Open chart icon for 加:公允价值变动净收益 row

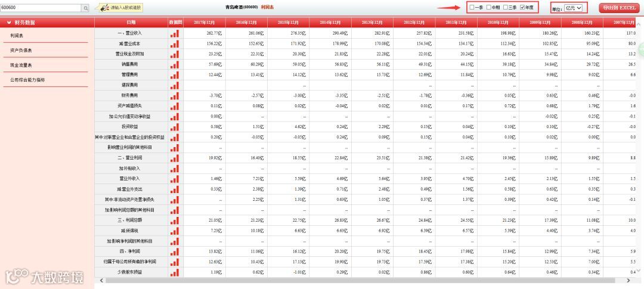[175, 117]
